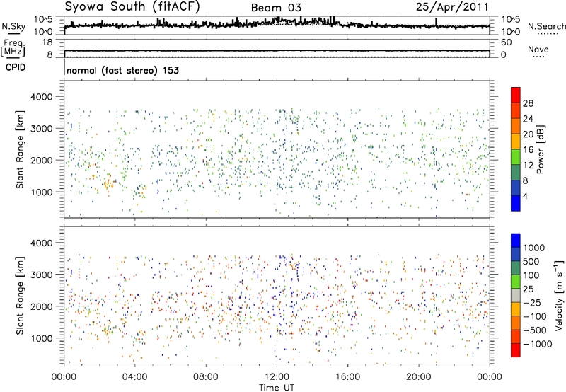The width and height of the screenshot is (566, 392).
Task: Select the 'N.Sky' legend label
Action: 13,26
